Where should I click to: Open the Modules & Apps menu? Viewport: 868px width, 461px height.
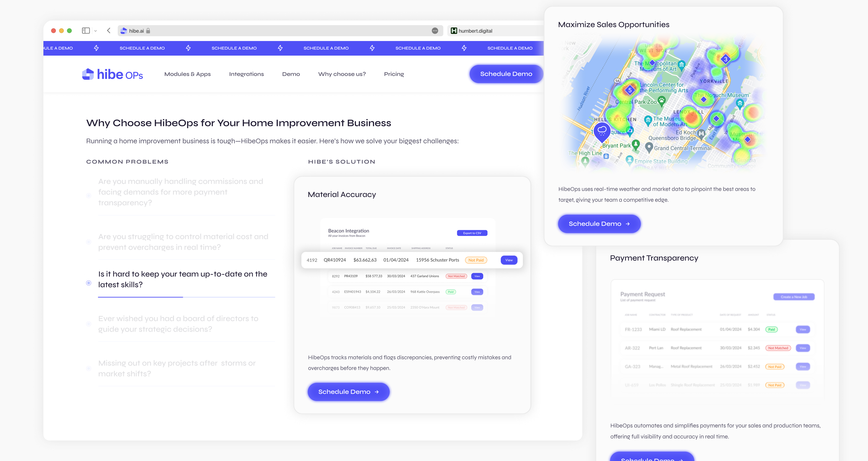[x=187, y=74]
